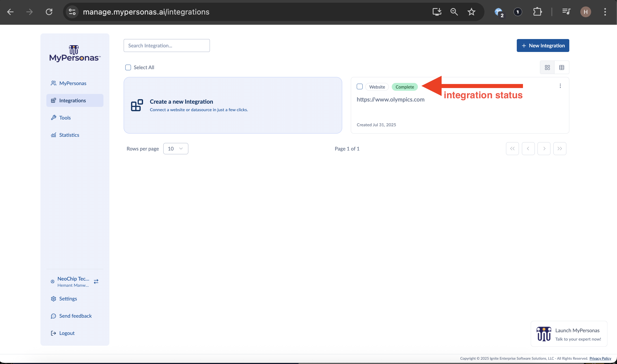Click the install app icon in address bar

pyautogui.click(x=437, y=12)
